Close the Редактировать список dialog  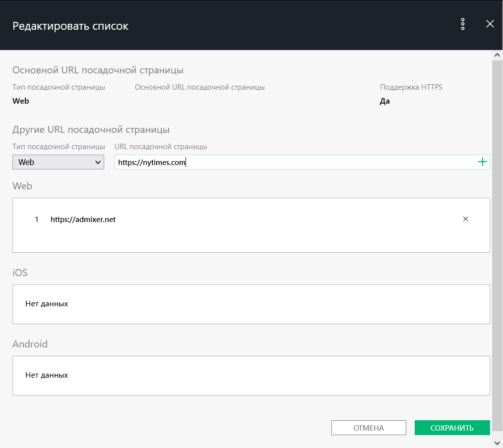(x=490, y=24)
